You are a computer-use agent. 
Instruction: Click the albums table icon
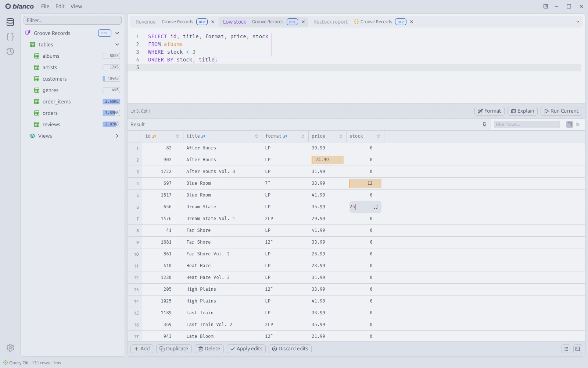pos(37,56)
